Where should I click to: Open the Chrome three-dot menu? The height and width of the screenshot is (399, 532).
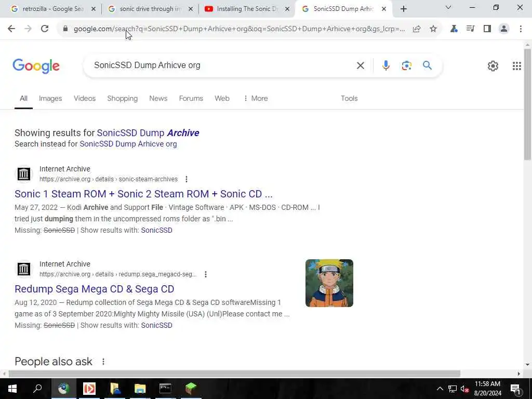coord(521,29)
